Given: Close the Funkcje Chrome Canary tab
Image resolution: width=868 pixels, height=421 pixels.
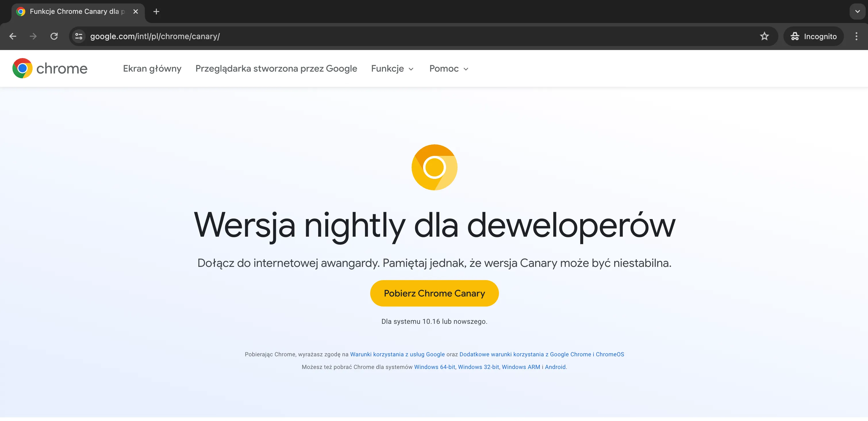Looking at the screenshot, I should click(136, 12).
